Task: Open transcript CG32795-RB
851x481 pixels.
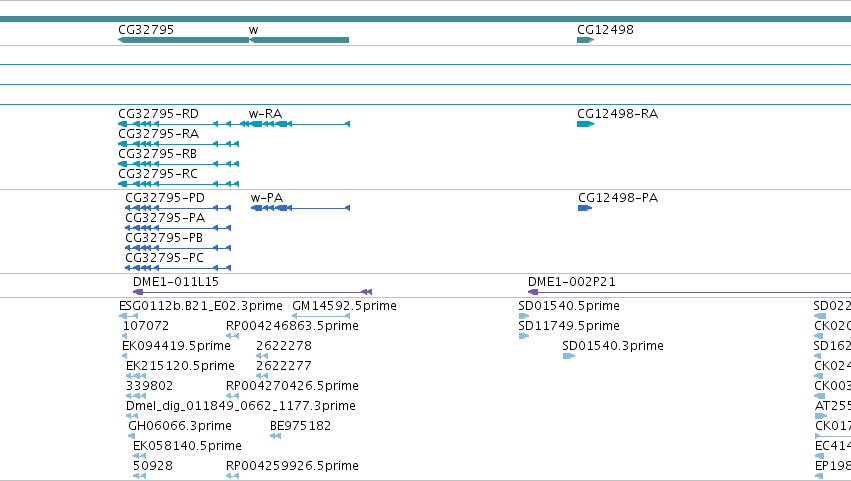Action: tap(157, 154)
